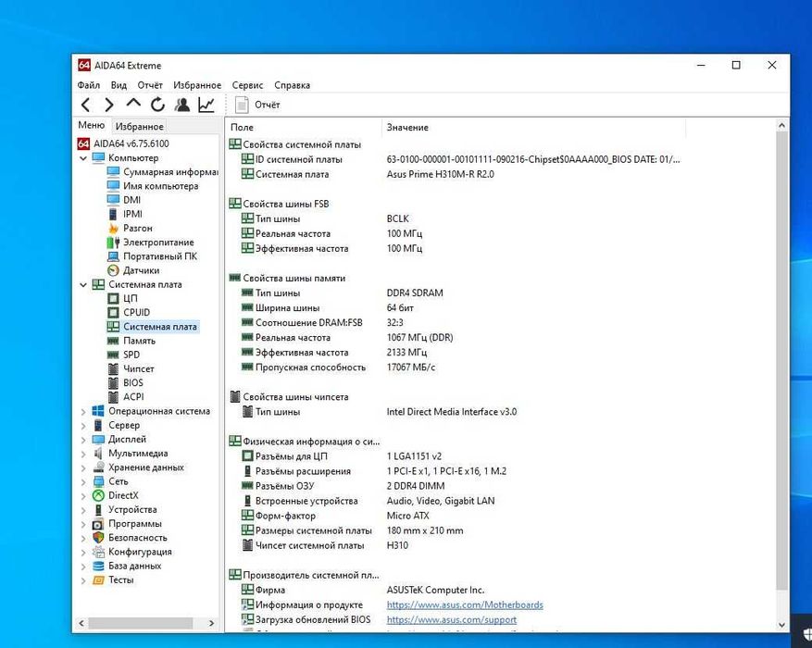Open the Избранное menu in menu bar
This screenshot has height=648, width=812.
(197, 85)
